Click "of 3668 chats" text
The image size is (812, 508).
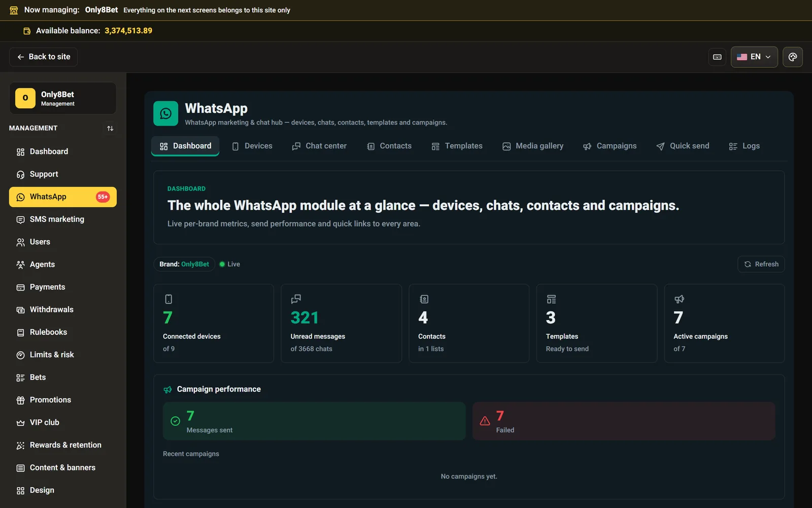[312, 349]
